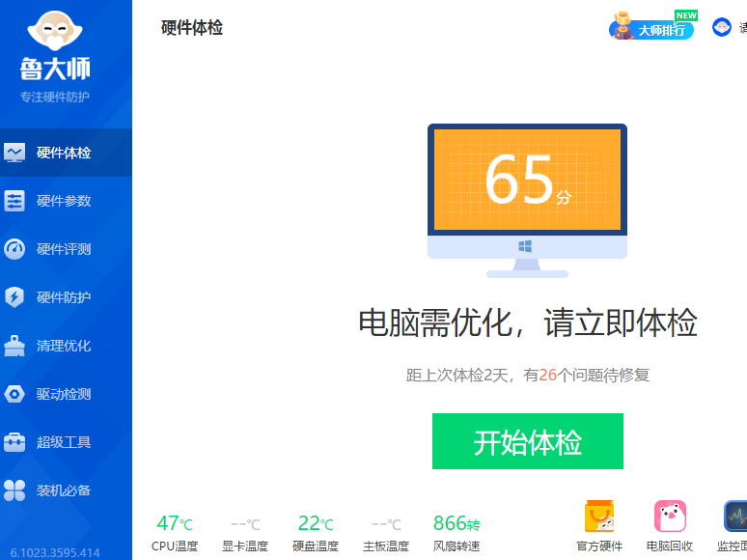Select 清理优化 in the sidebar
747x560 pixels.
[x=66, y=346]
